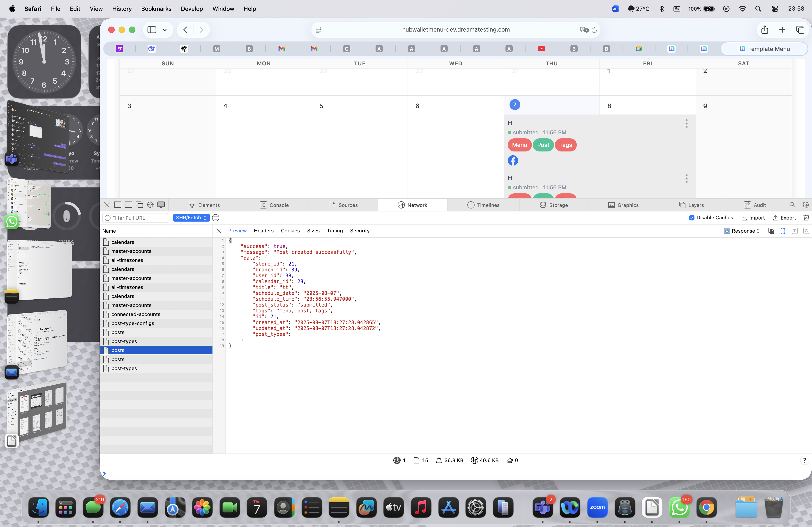Viewport: 812px width, 527px height.
Task: Toggle show type annotations T button
Action: (795, 231)
